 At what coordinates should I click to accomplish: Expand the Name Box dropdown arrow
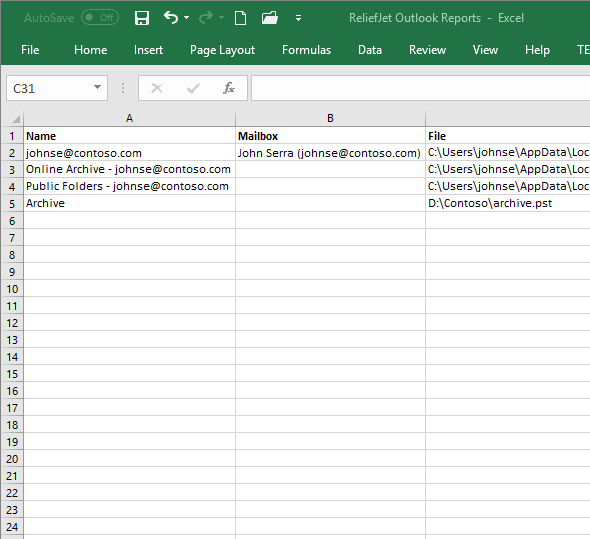97,88
